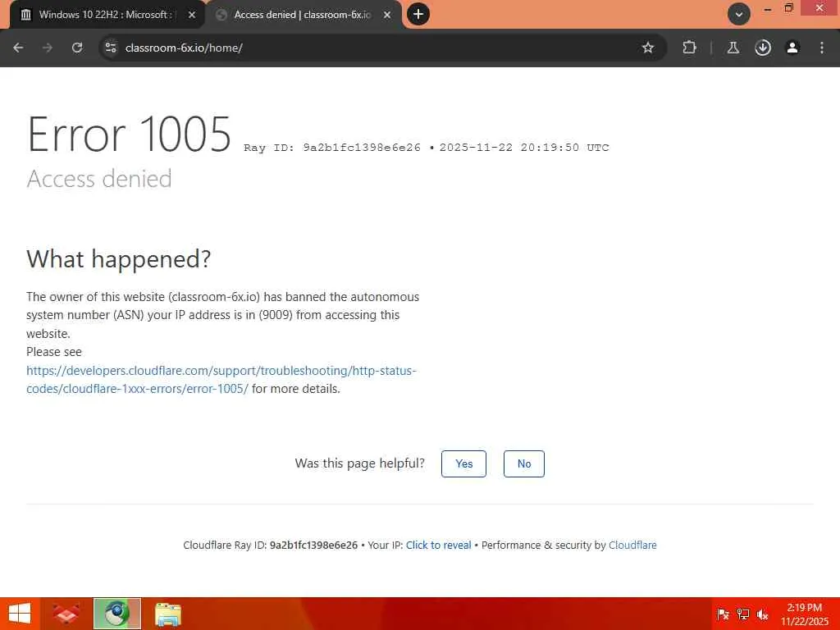Click the 'Access denied' subtitle
Viewport: 840px width, 630px height.
99,178
